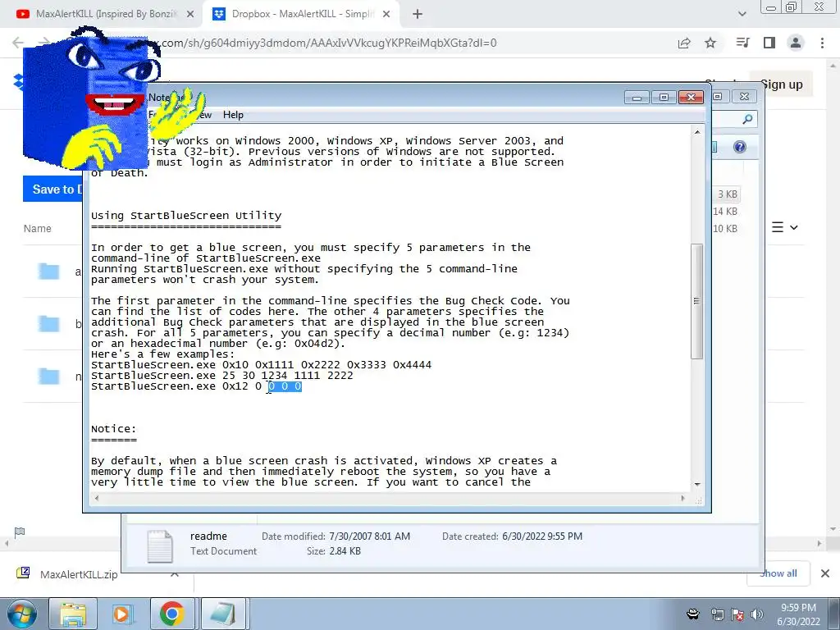Image resolution: width=840 pixels, height=630 pixels.
Task: Open the Chrome media control icon
Action: (x=742, y=43)
